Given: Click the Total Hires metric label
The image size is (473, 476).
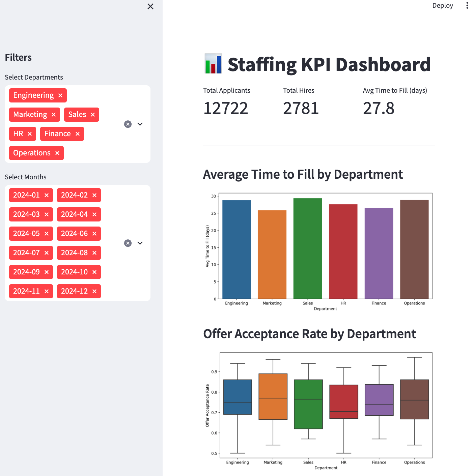Looking at the screenshot, I should pyautogui.click(x=299, y=90).
